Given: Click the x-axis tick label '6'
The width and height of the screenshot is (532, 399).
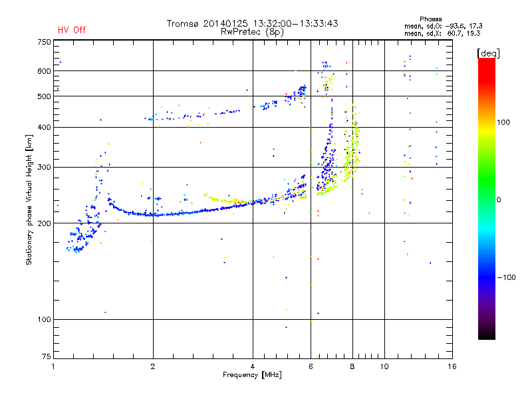Looking at the screenshot, I should [x=311, y=366].
